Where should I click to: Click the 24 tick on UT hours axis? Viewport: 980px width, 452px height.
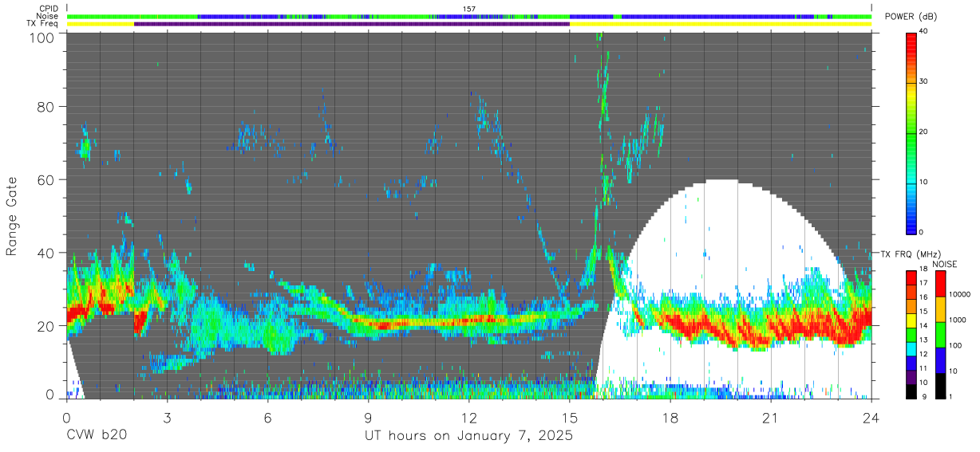pyautogui.click(x=871, y=418)
